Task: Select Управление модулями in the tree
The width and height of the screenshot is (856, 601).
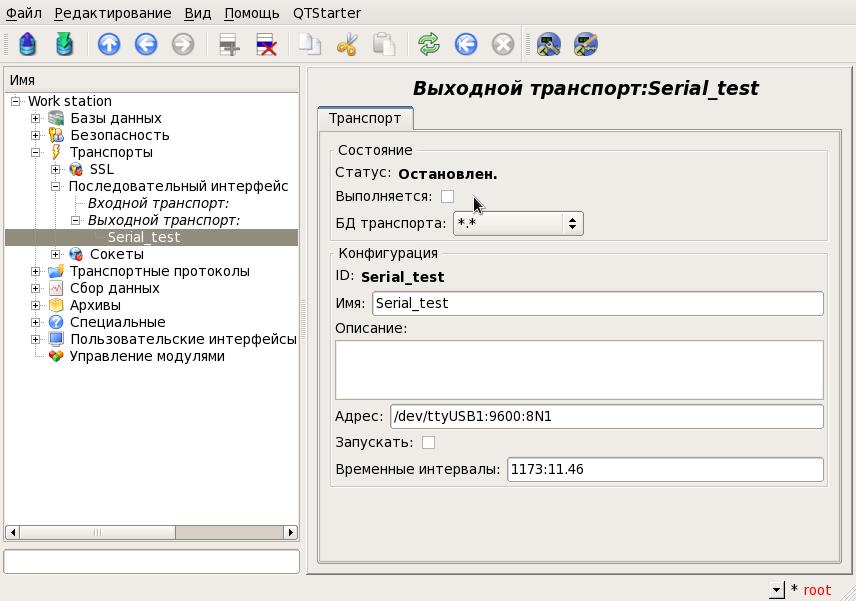Action: [x=146, y=356]
